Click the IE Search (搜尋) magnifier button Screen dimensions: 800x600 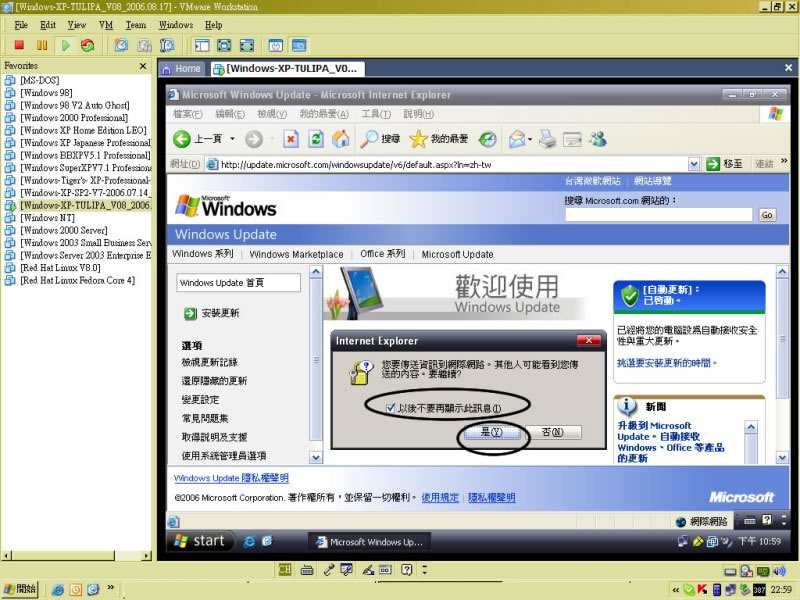tap(380, 139)
